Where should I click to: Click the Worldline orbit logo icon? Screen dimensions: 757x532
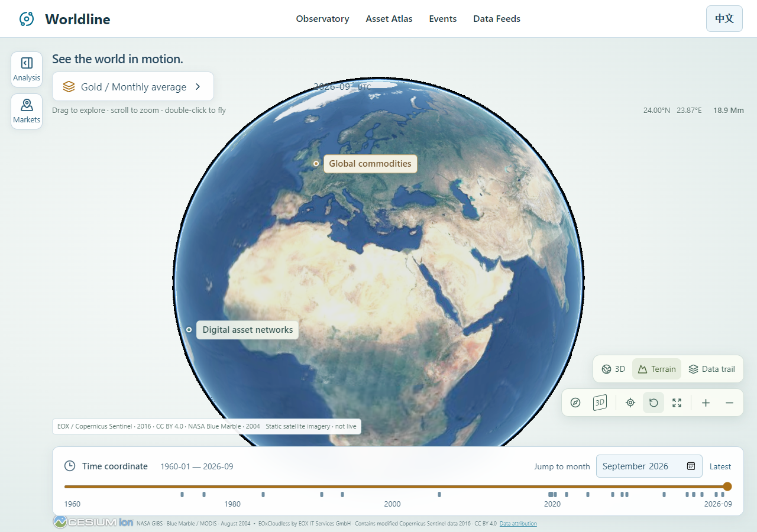pos(27,19)
